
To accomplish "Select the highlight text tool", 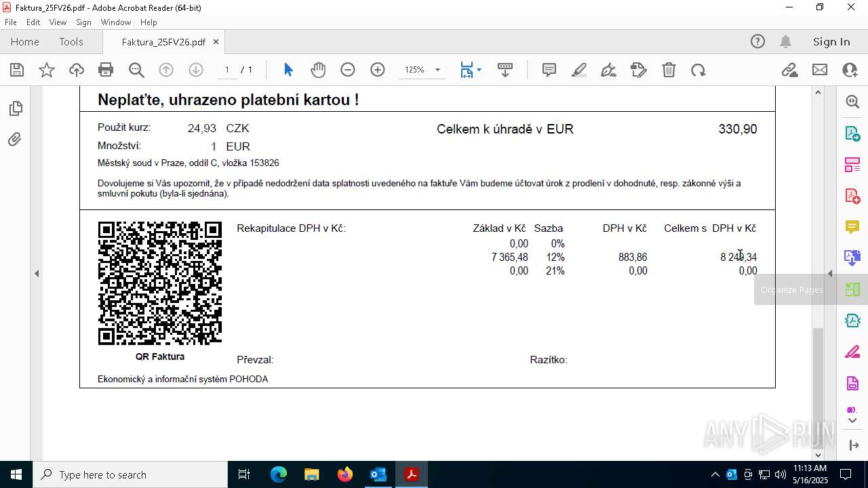I will point(579,70).
